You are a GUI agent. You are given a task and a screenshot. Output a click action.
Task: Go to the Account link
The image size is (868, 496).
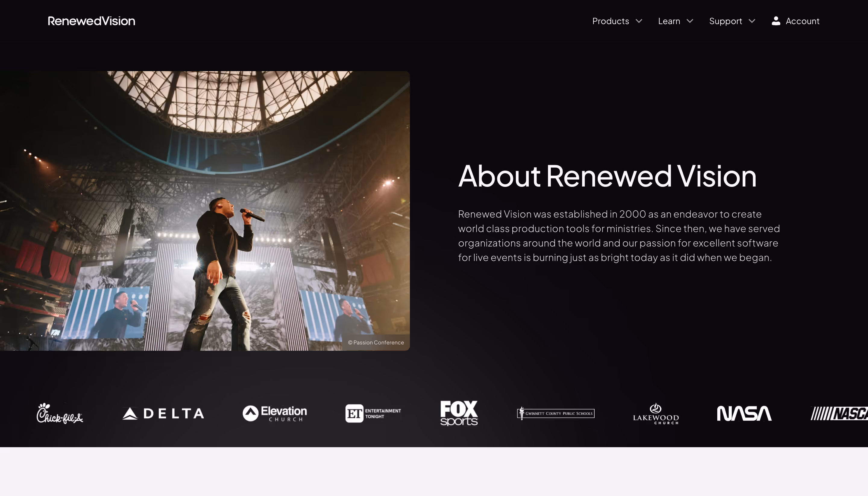point(802,21)
